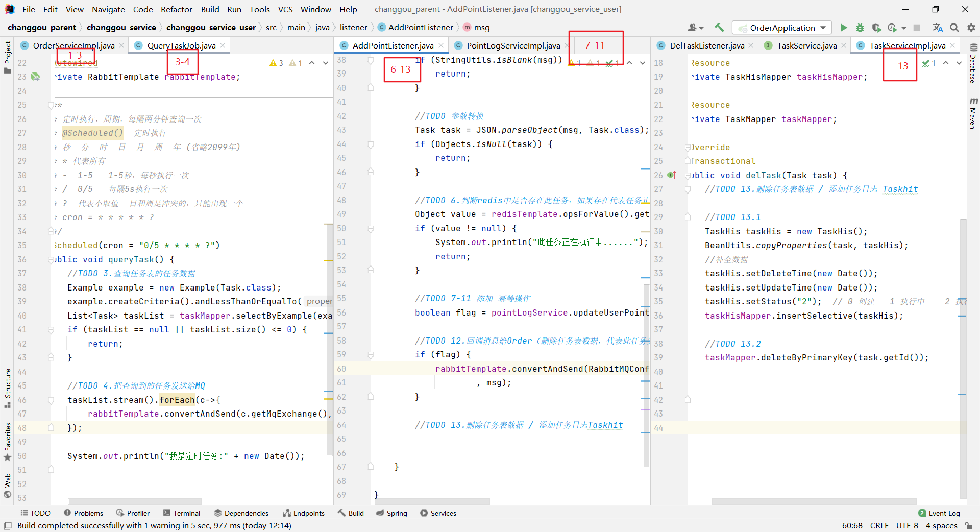This screenshot has width=980, height=532.
Task: Change the UTF-8 file encoding
Action: [x=908, y=525]
